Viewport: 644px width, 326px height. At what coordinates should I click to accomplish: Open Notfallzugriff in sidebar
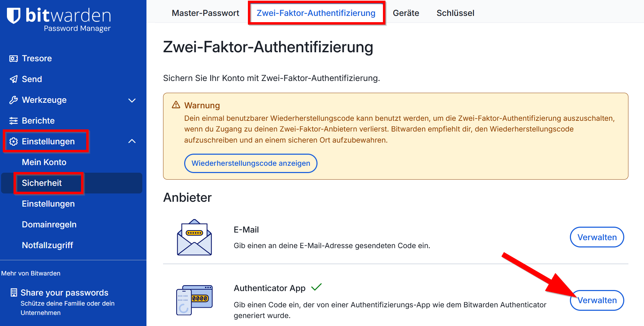coord(47,245)
